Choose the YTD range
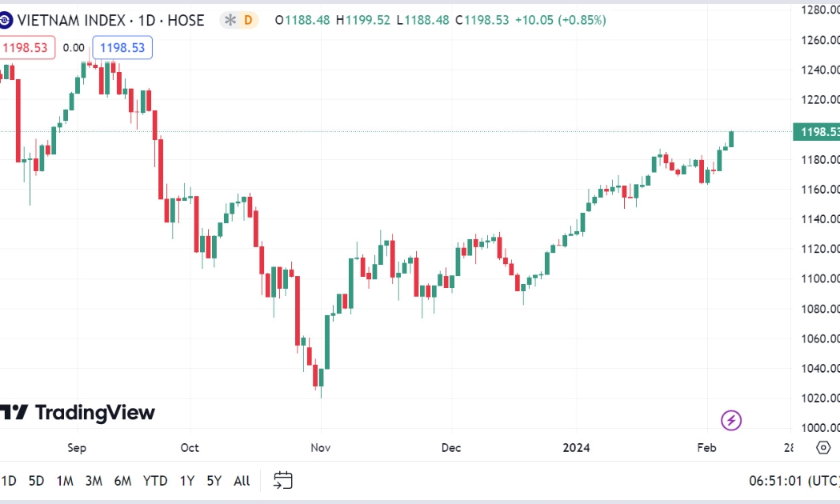840x504 pixels. coord(155,481)
